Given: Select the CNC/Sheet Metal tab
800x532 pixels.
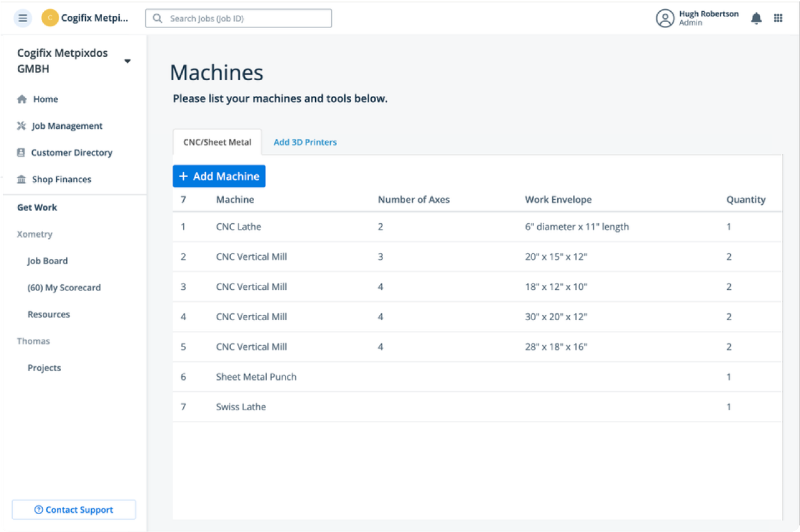Looking at the screenshot, I should (217, 142).
